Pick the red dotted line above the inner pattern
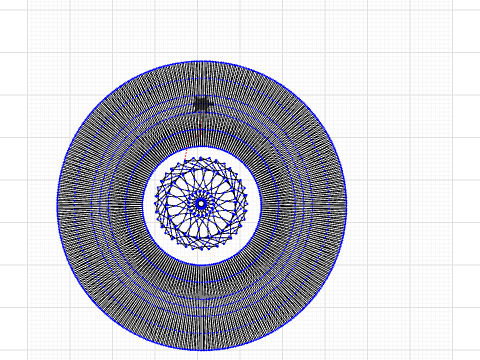480x360 pixels. [194, 137]
